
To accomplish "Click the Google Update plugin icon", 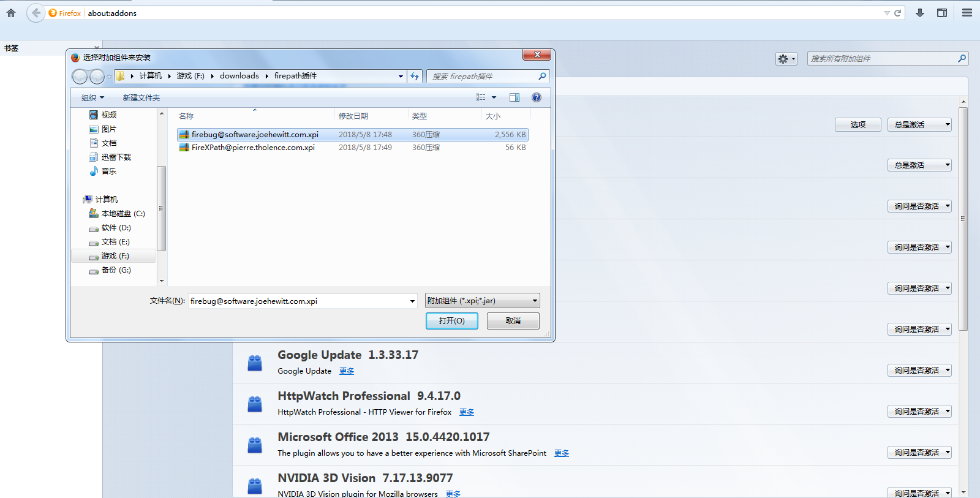I will [x=255, y=363].
